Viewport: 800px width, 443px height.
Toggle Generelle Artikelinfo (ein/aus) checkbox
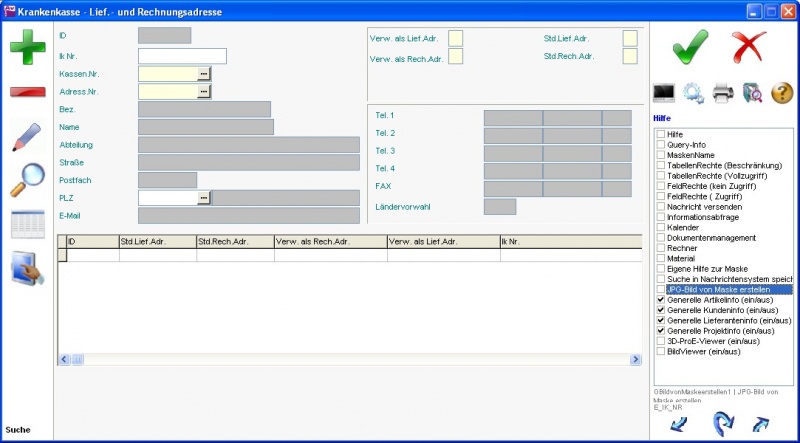tap(660, 299)
